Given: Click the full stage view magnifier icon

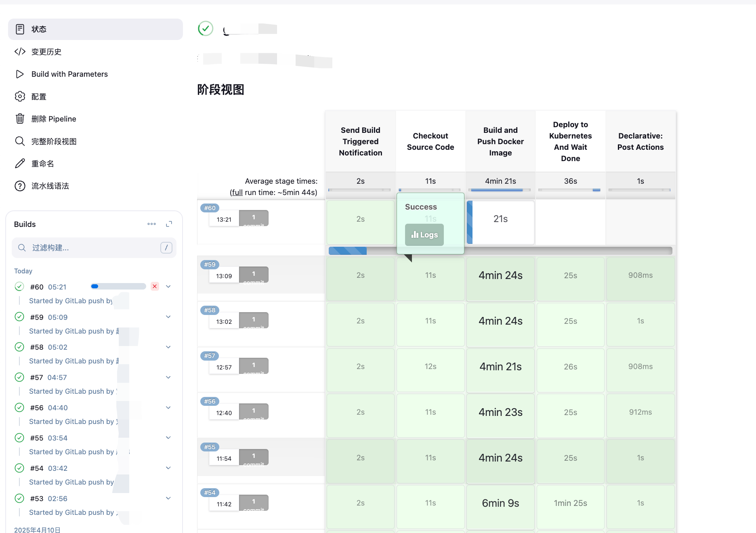Looking at the screenshot, I should (20, 141).
